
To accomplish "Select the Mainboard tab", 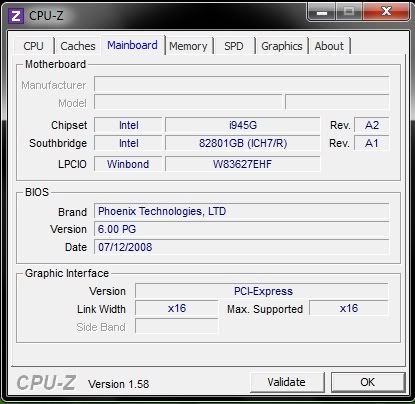I will tap(132, 45).
